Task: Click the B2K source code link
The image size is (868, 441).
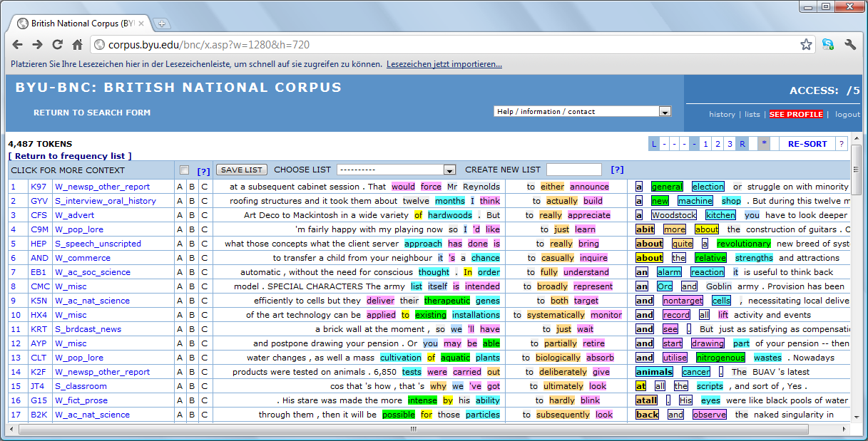Action: 39,415
